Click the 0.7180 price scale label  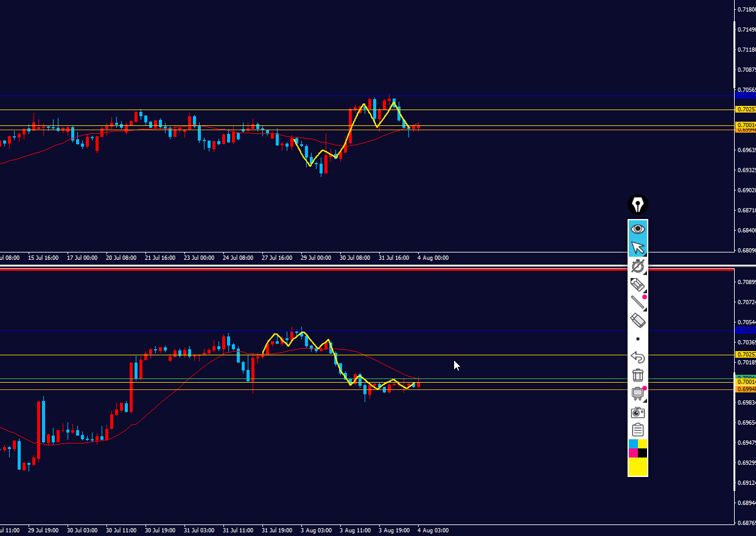tap(746, 9)
